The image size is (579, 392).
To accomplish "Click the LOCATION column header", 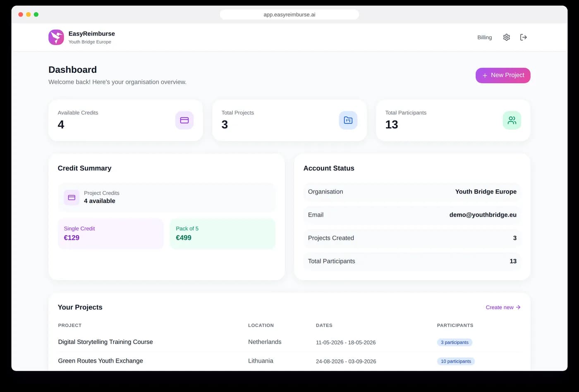I will [261, 325].
